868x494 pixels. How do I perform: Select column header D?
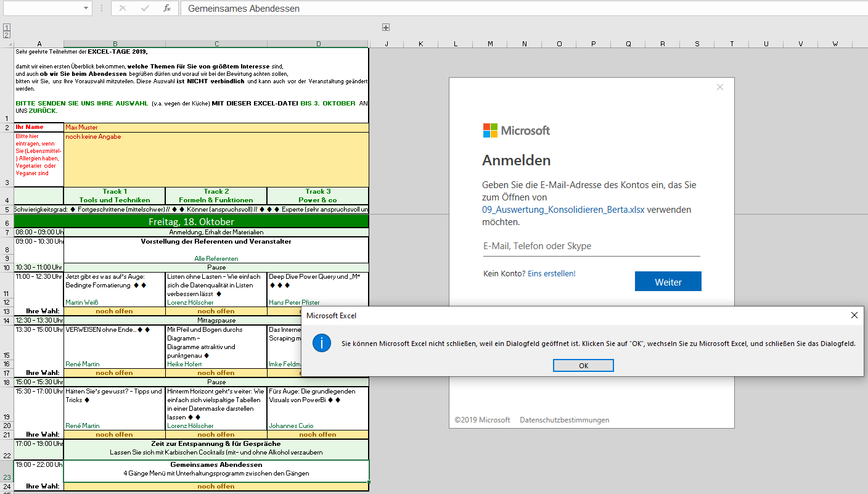[x=318, y=43]
